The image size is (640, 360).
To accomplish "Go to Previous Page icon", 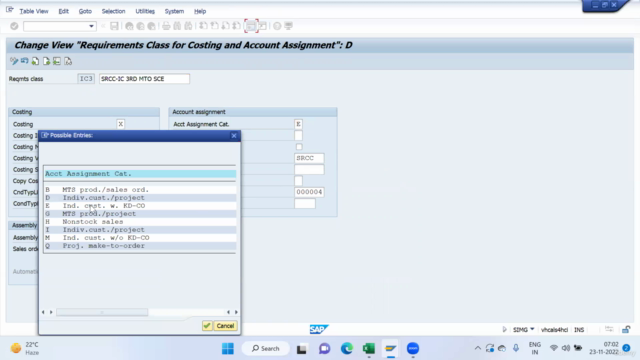I will click(x=214, y=26).
